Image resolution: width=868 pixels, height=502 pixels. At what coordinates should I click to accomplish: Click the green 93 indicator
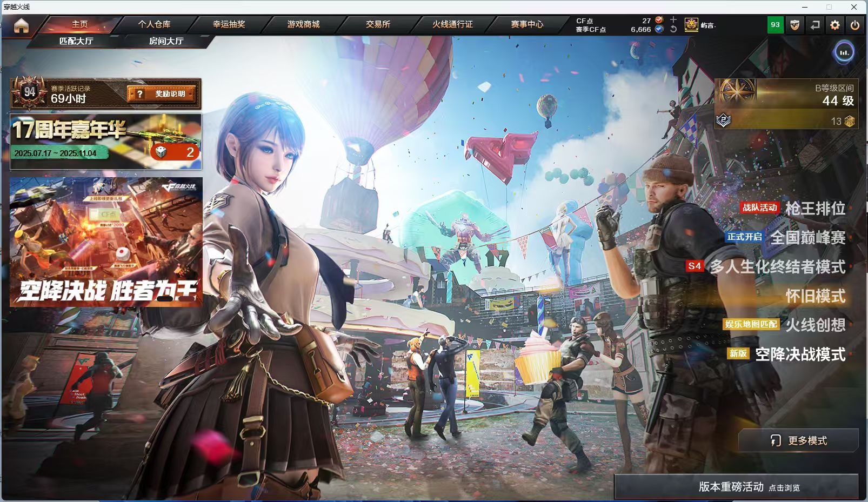(775, 25)
